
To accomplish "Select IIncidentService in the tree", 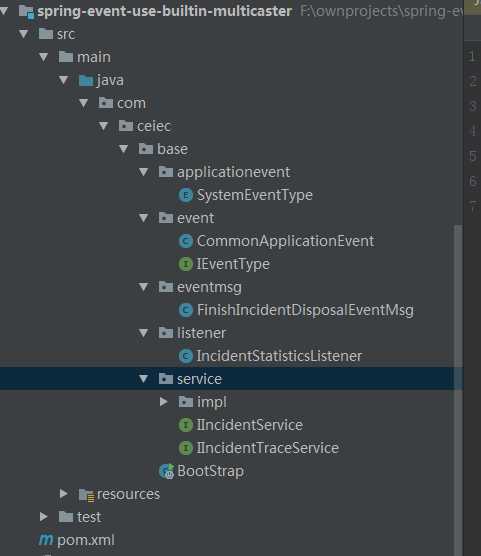I will 250,425.
